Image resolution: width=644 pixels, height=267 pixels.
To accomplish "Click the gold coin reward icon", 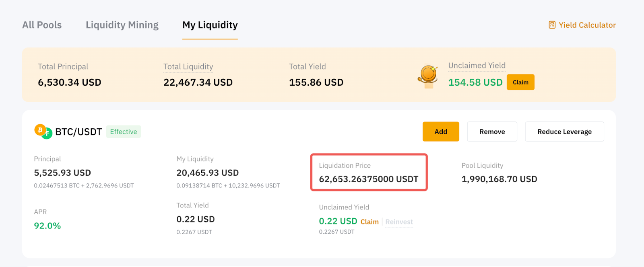I will point(428,76).
